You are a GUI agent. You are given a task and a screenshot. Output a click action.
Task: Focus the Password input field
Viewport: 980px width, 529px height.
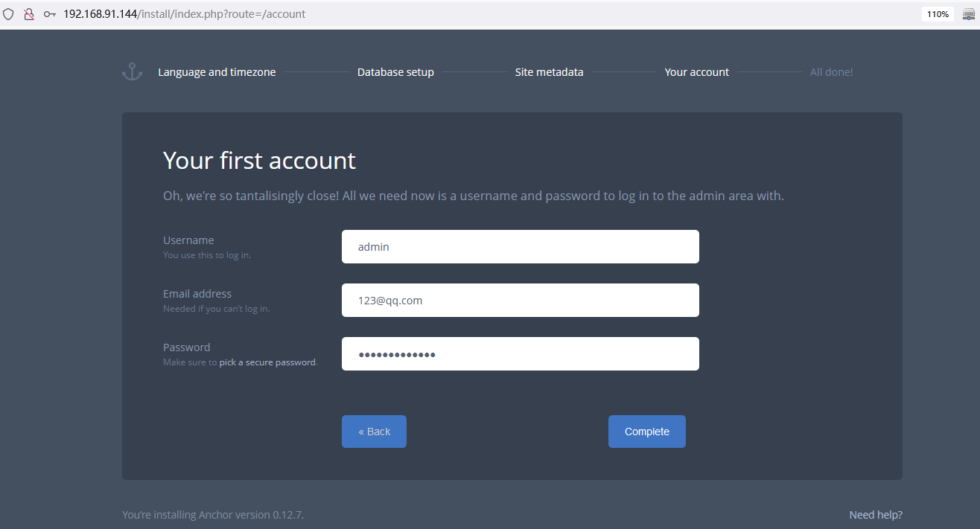(x=521, y=353)
